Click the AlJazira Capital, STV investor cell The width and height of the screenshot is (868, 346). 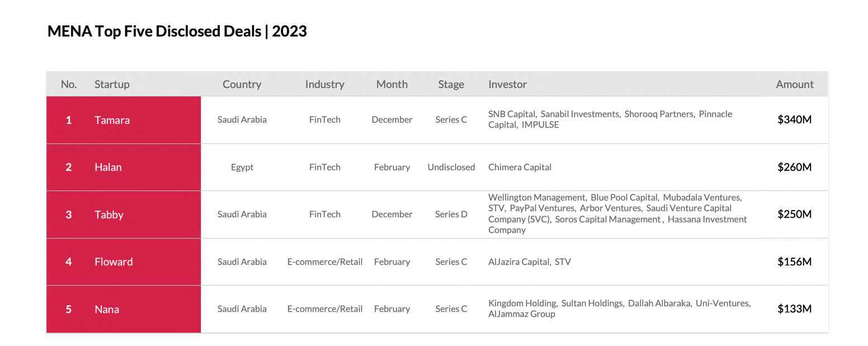click(529, 262)
